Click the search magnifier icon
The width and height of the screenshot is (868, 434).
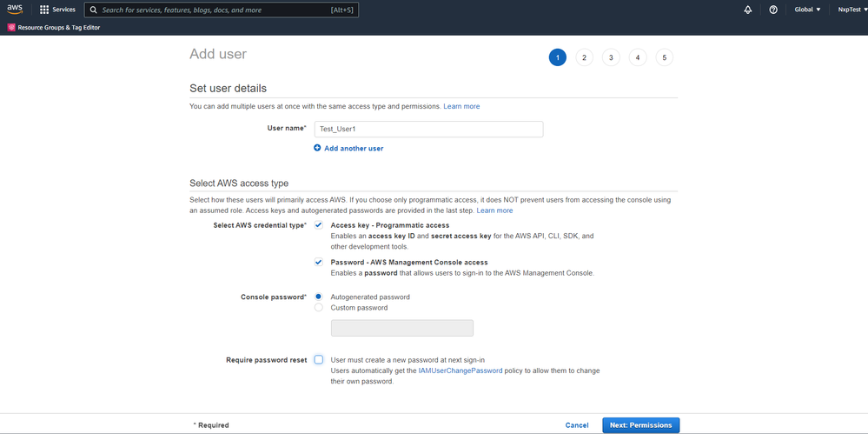pos(92,10)
